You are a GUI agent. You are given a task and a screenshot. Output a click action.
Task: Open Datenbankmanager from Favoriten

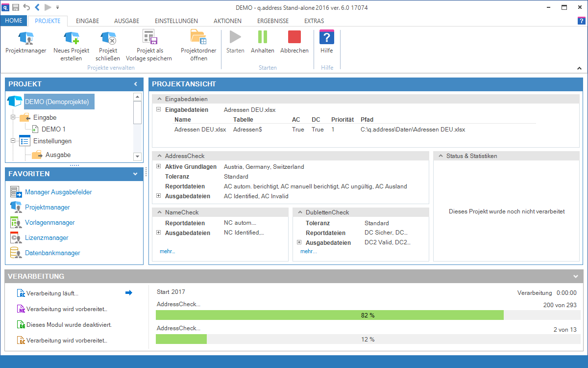tap(52, 253)
